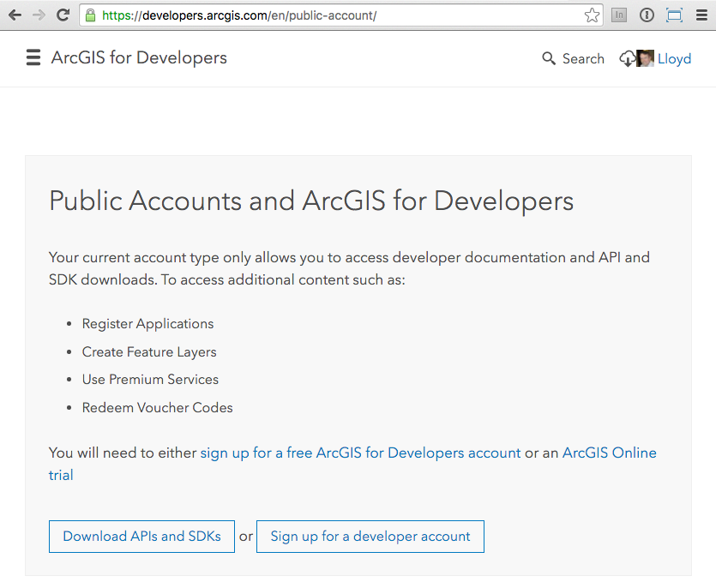Click the 'In' browser extension icon
This screenshot has height=588, width=716.
(618, 15)
